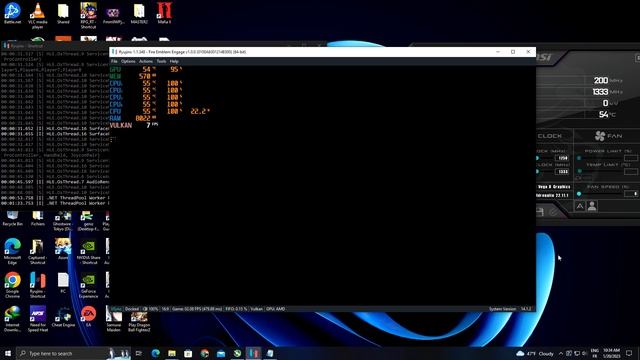The width and height of the screenshot is (640, 360).
Task: Click the 16:9 aspect ratio in the status bar
Action: 165,309
